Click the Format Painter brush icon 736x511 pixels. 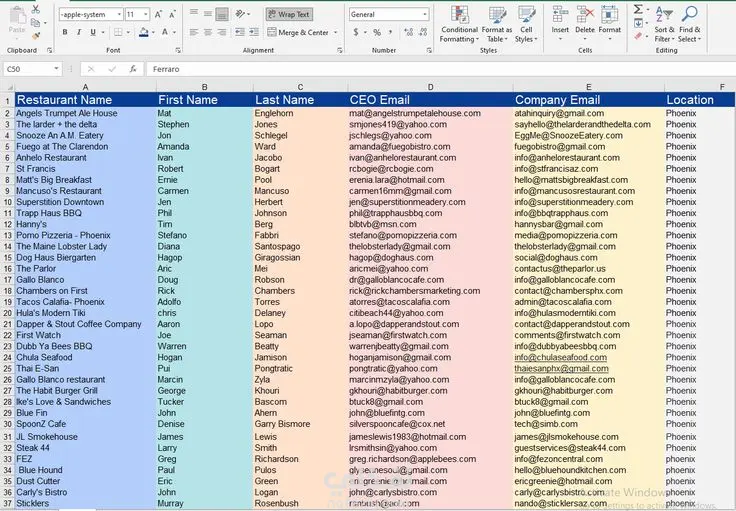pos(36,35)
